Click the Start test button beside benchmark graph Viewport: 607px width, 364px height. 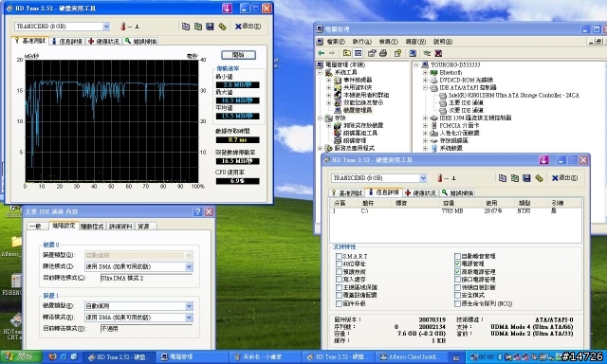click(238, 55)
